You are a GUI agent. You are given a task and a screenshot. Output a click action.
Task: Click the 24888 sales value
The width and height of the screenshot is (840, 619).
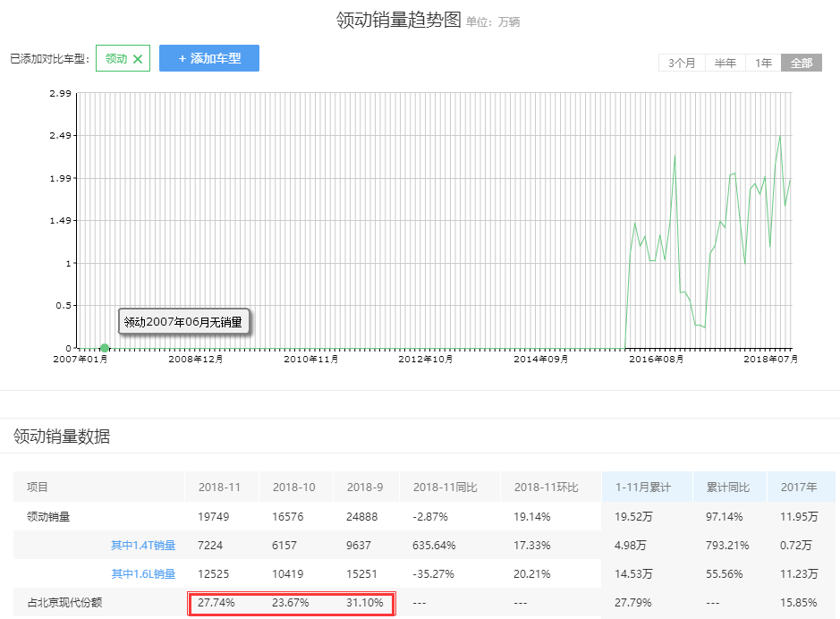(x=361, y=517)
